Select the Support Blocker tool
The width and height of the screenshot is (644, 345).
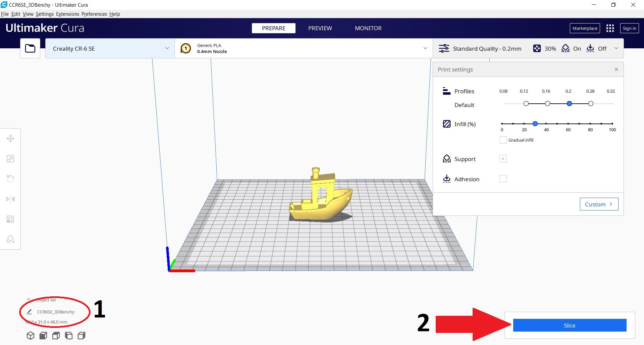[10, 239]
